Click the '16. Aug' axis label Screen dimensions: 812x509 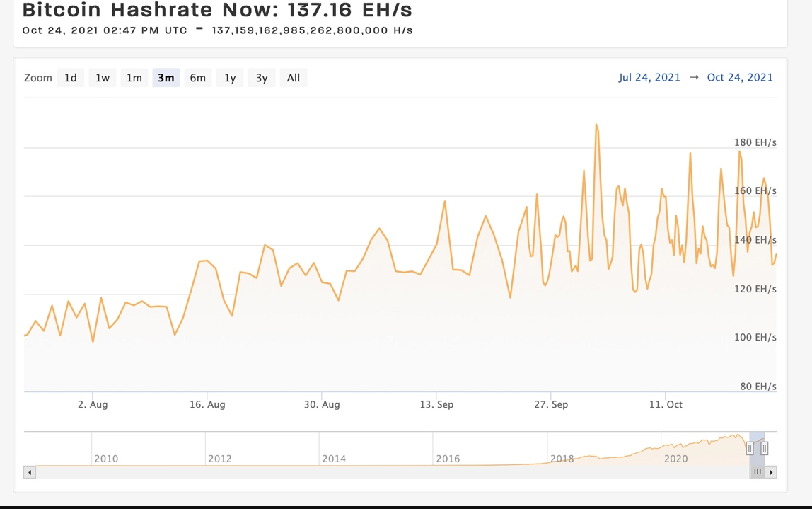[207, 404]
